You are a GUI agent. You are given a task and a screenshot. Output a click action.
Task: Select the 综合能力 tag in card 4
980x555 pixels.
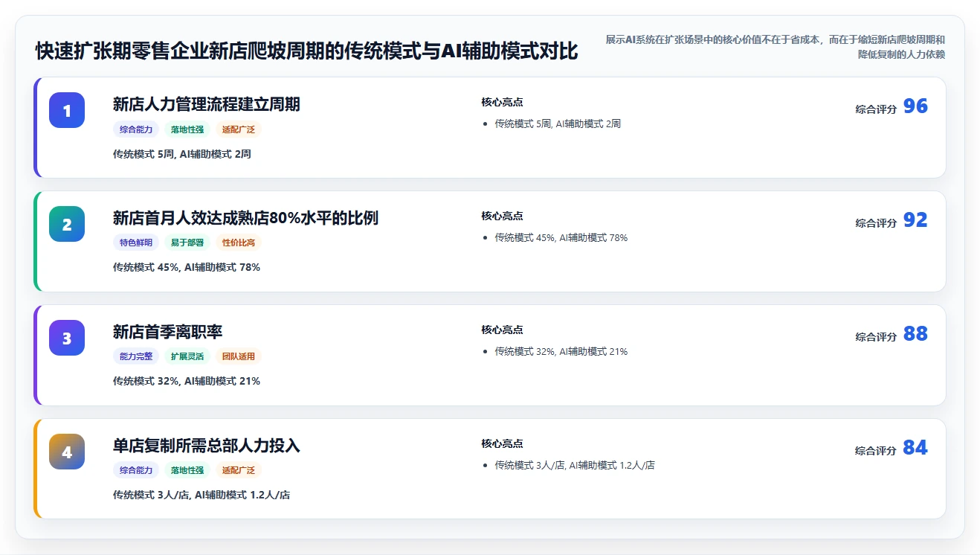tap(136, 470)
